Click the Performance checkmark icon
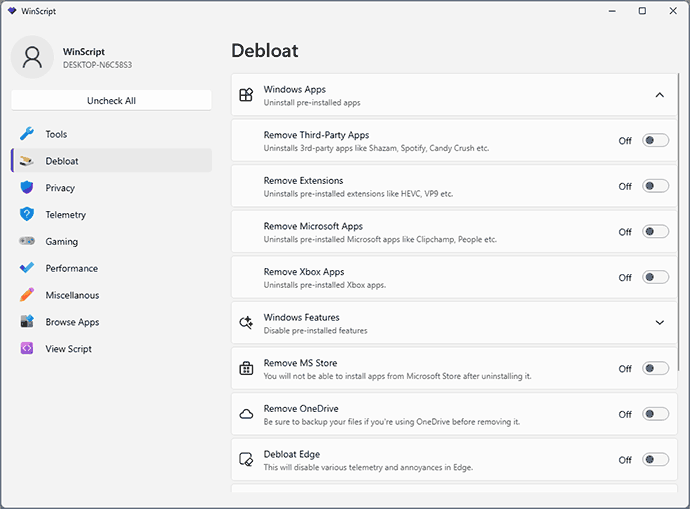Screen dimensions: 690x509 tap(27, 267)
